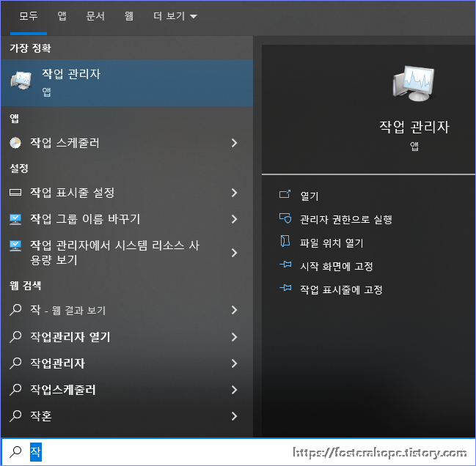
Task: Click the monitor icon beside 시스템 리소스 사용량 보기
Action: [x=15, y=246]
